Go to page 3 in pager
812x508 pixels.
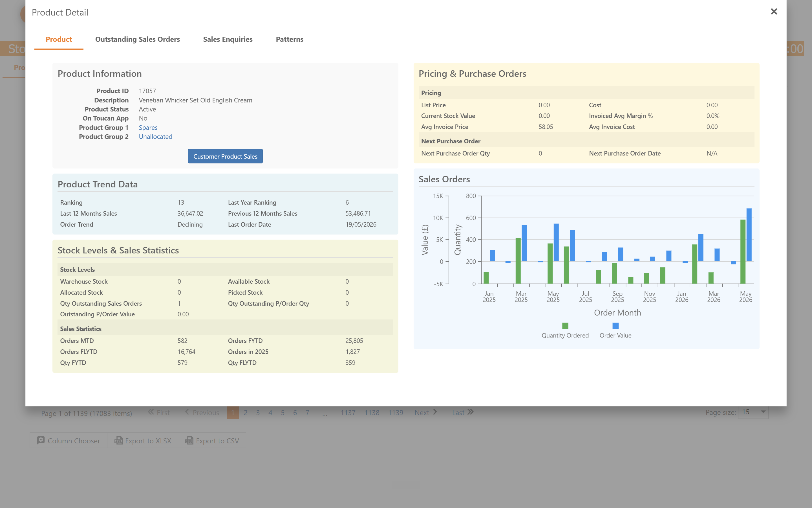pyautogui.click(x=258, y=413)
